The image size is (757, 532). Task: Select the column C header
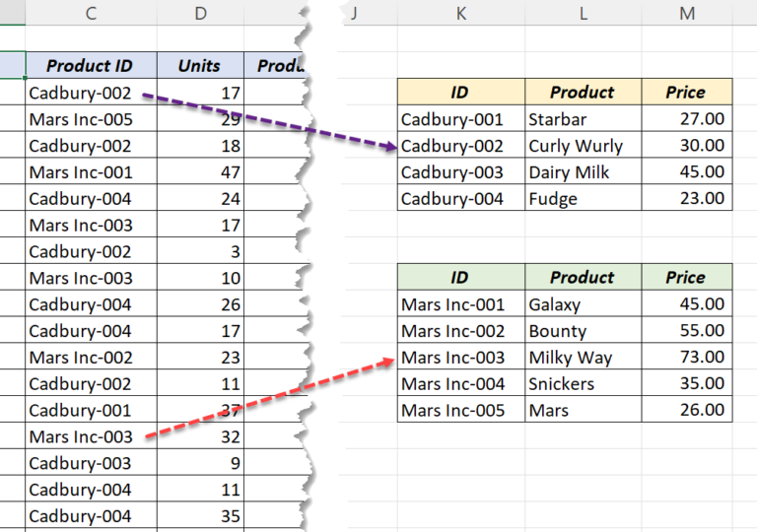click(x=91, y=13)
